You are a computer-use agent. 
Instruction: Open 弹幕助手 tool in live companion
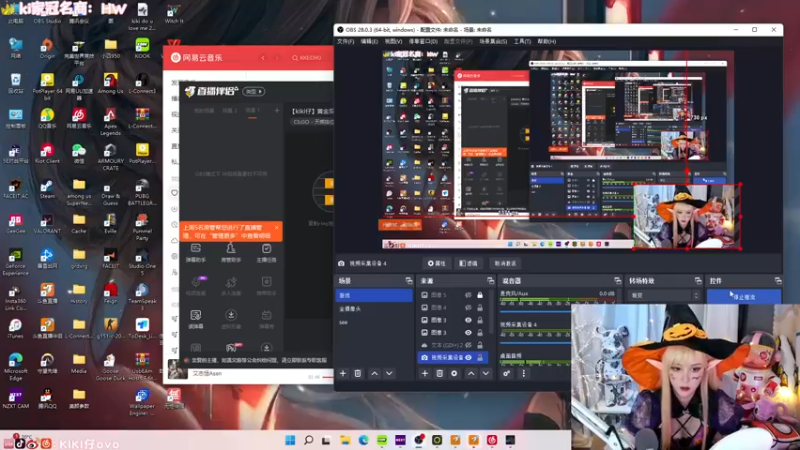(196, 253)
